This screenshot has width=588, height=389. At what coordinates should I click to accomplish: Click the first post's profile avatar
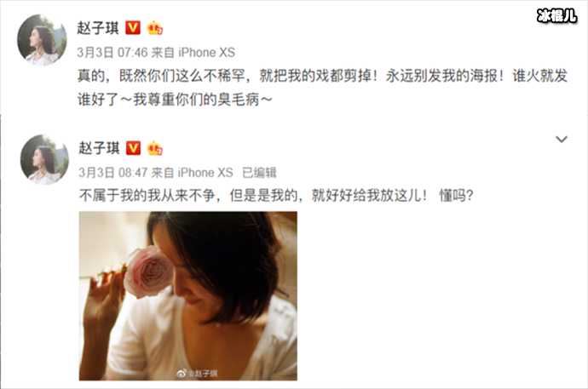(x=42, y=40)
